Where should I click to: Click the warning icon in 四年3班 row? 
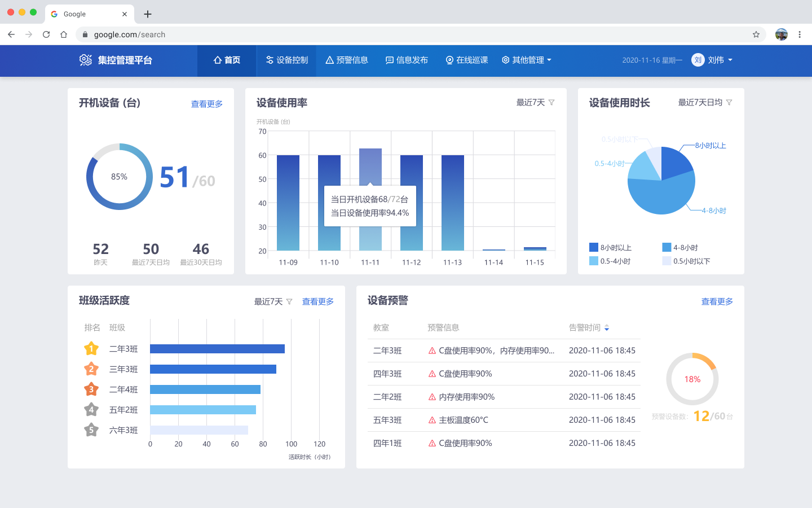click(432, 374)
